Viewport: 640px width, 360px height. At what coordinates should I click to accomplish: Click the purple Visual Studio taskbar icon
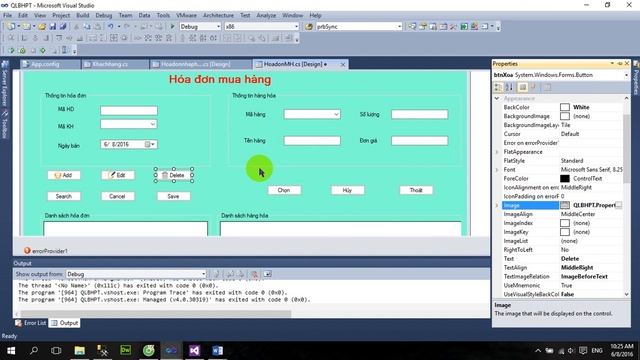(194, 351)
